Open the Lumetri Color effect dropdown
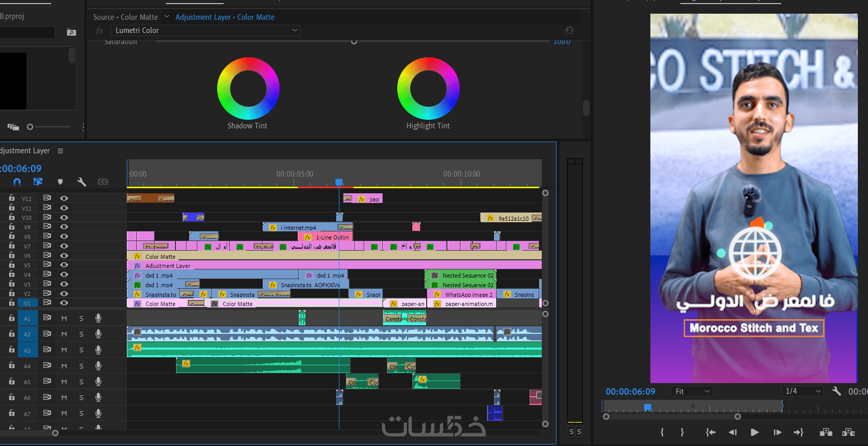Viewport: 868px width, 446px height. click(x=205, y=30)
